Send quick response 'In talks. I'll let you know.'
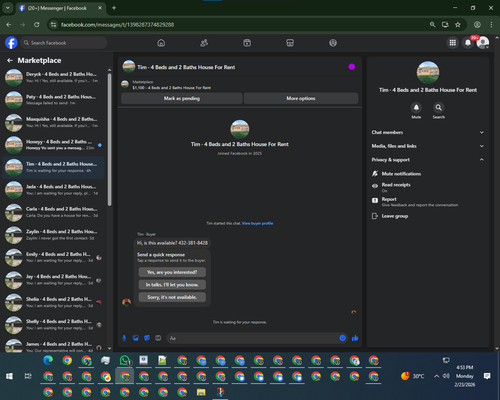Screen dimensions: 500x400 coord(172,285)
